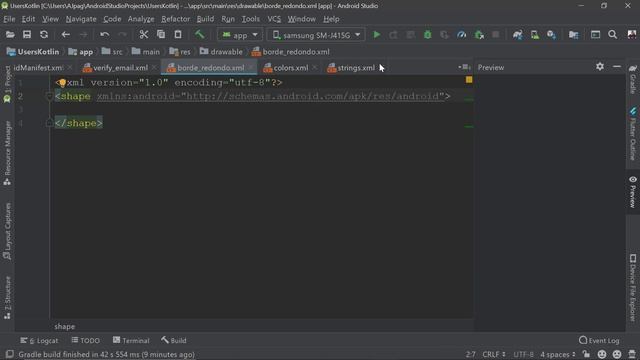640x360 pixels.
Task: Open the Android profiler gauge icon
Action: point(462,35)
